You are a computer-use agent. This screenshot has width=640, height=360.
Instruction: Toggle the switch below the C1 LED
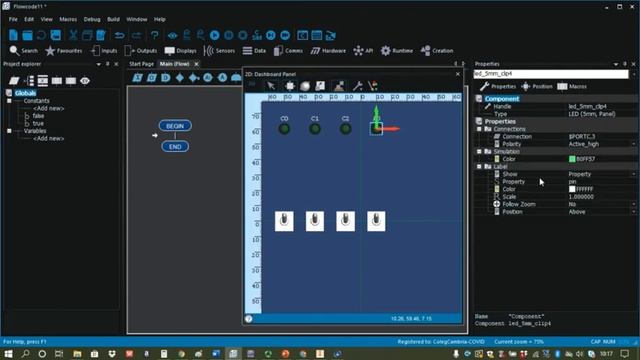click(315, 221)
